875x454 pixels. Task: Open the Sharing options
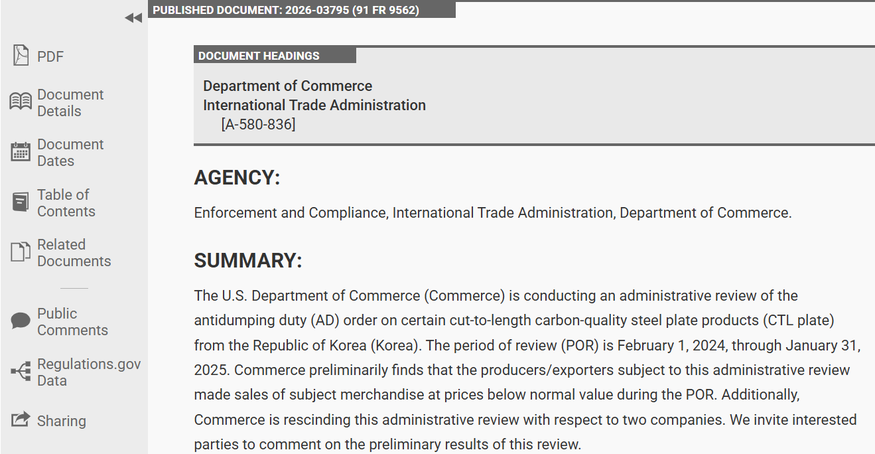pos(61,421)
